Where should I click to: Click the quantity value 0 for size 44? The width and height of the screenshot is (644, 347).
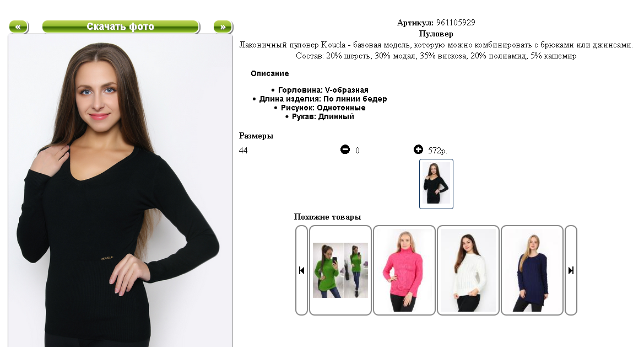[x=358, y=151]
